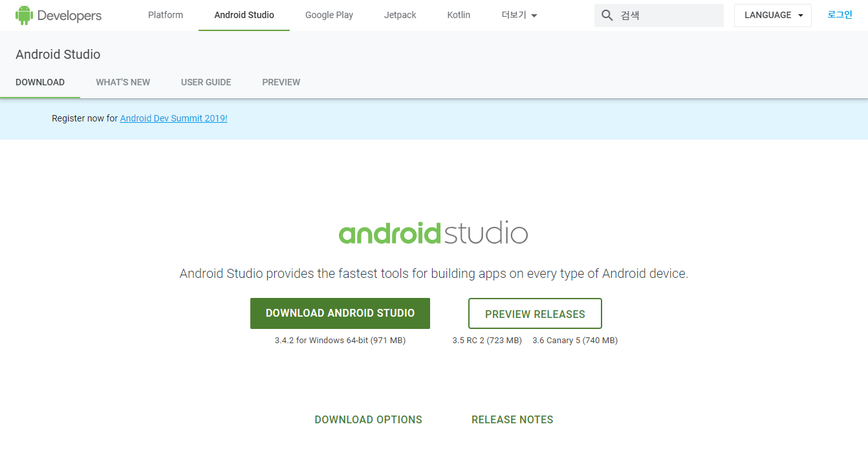Open the LANGUAGE dropdown

[773, 16]
